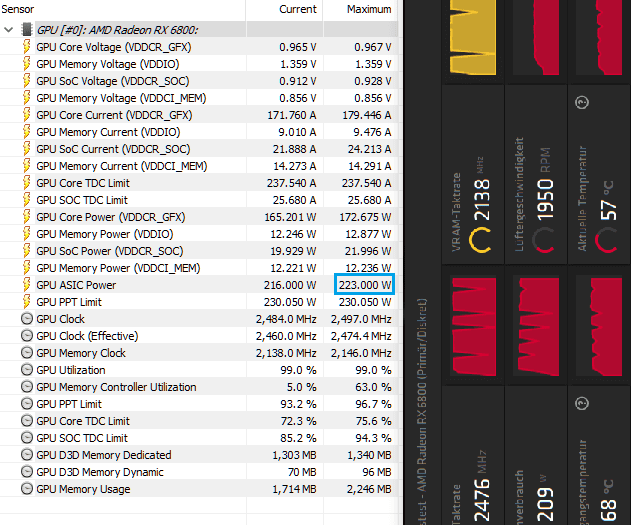631x525 pixels.
Task: Select the GPU Memory Usage row label
Action: coord(83,489)
